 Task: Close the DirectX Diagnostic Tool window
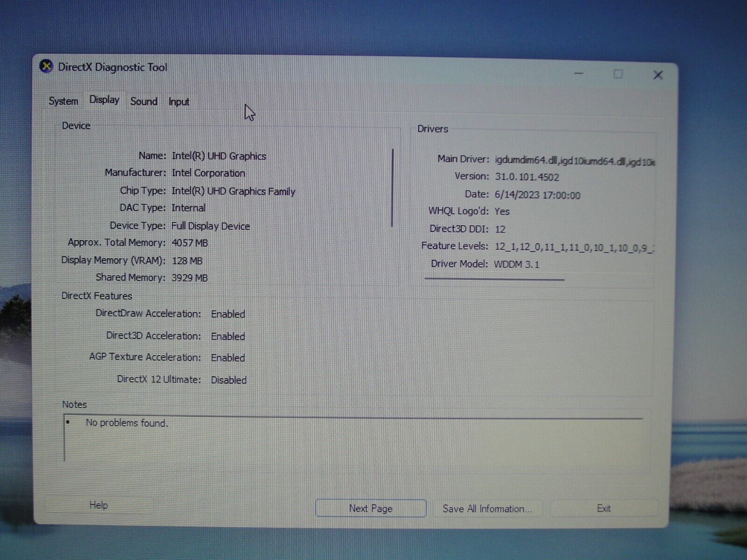(x=658, y=75)
